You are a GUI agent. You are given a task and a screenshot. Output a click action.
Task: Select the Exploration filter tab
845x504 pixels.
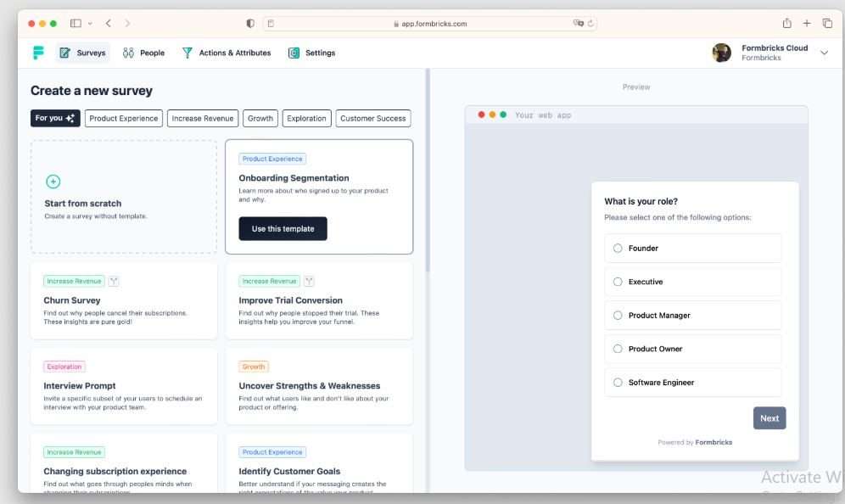[x=306, y=118]
